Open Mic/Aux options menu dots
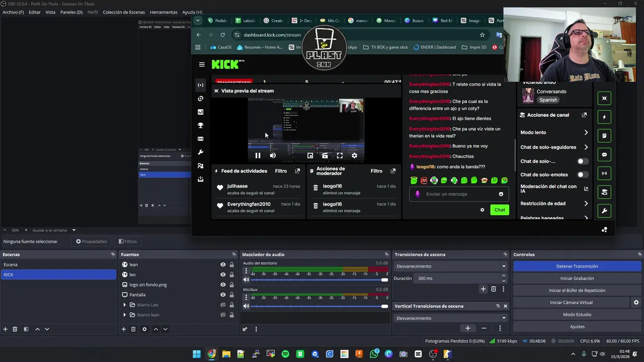This screenshot has width=644, height=362. pyautogui.click(x=246, y=297)
